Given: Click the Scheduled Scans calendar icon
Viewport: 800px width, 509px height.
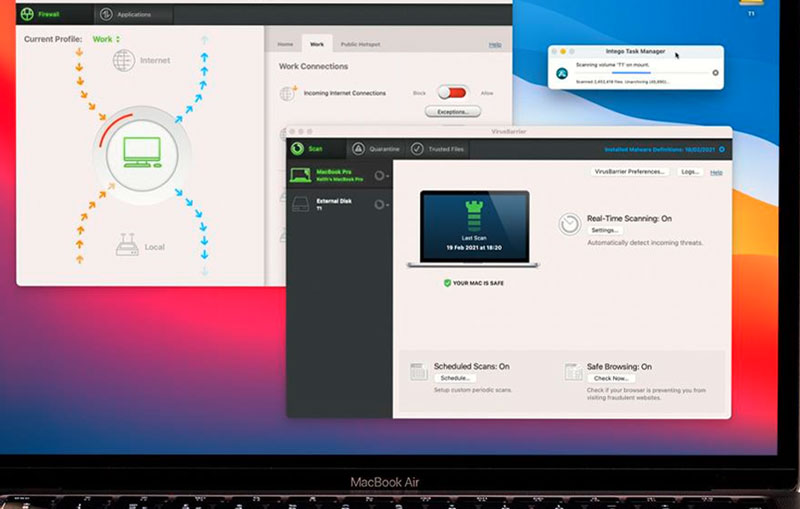Looking at the screenshot, I should coord(418,371).
